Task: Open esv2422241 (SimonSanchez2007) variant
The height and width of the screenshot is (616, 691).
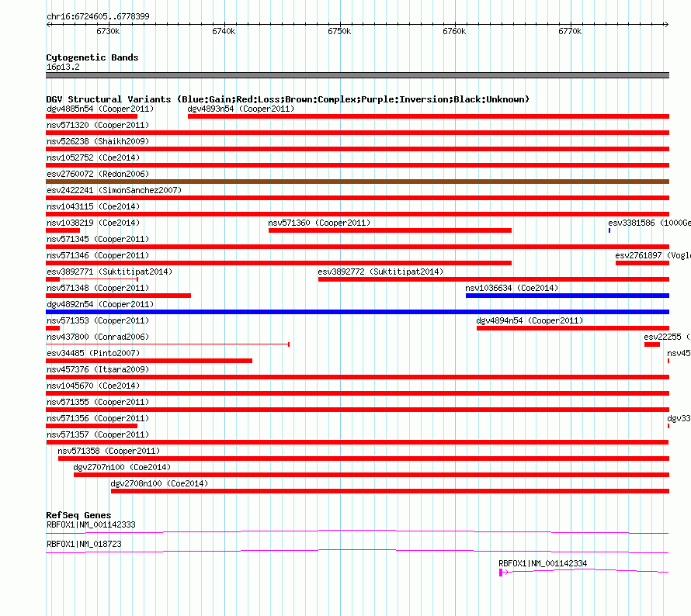Action: 114,190
